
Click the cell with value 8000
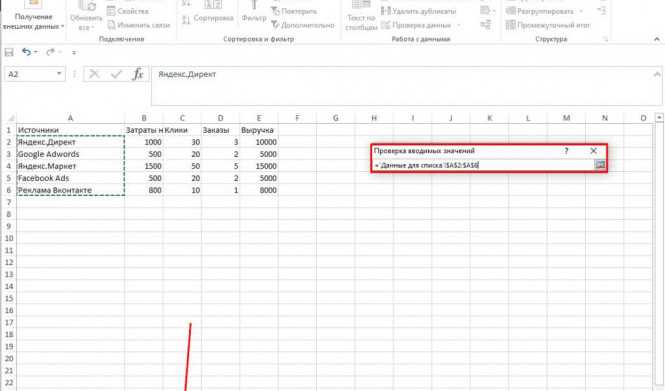pos(259,190)
